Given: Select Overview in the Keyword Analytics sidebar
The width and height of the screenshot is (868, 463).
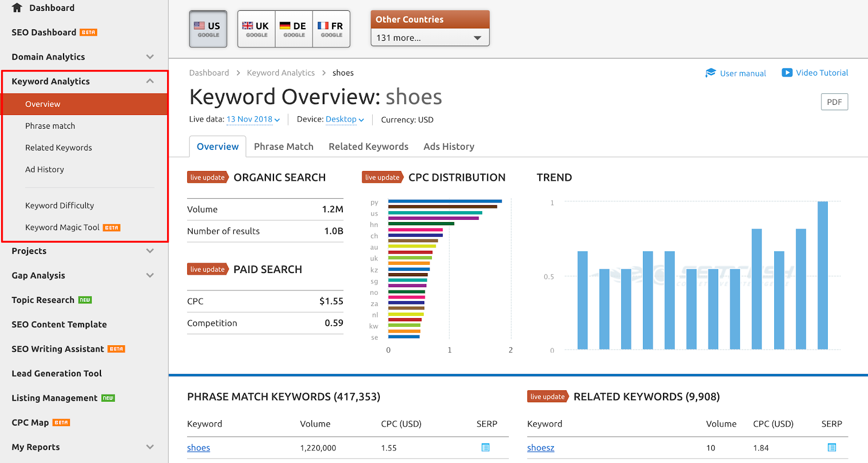Looking at the screenshot, I should pyautogui.click(x=85, y=104).
